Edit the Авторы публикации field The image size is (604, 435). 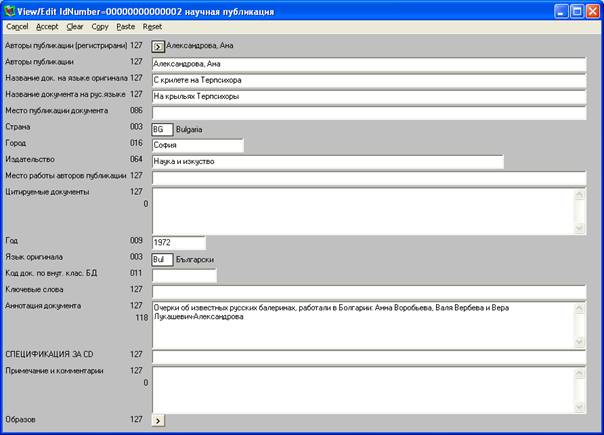(367, 63)
